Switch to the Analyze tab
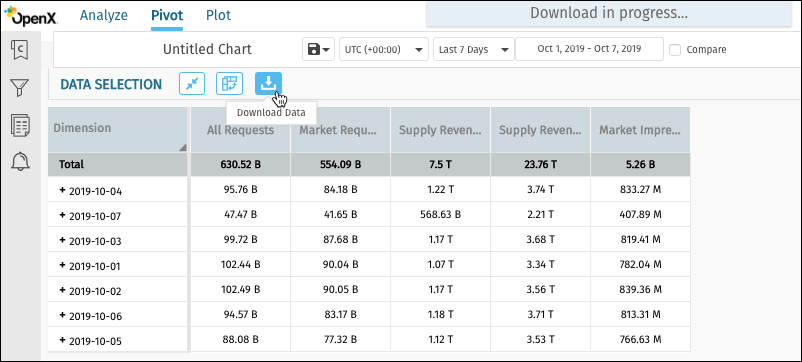The height and width of the screenshot is (362, 802). (104, 15)
